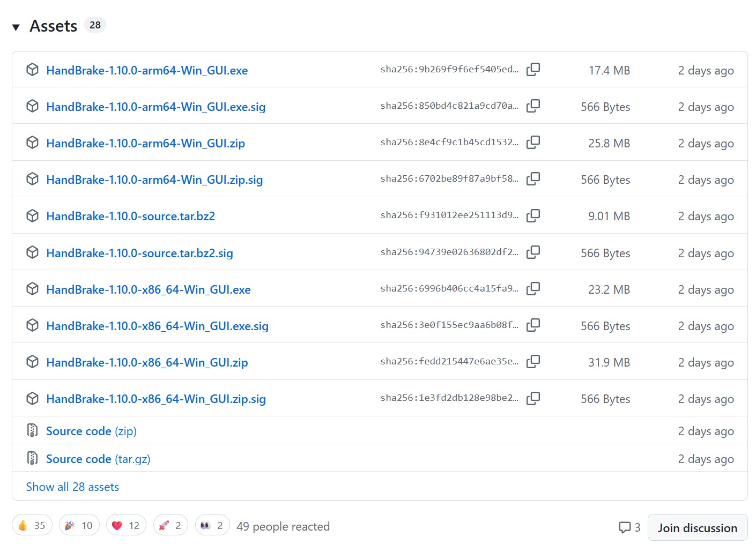Copy SHA256 for arm64-Win_GUI.exe.sig

tap(533, 106)
